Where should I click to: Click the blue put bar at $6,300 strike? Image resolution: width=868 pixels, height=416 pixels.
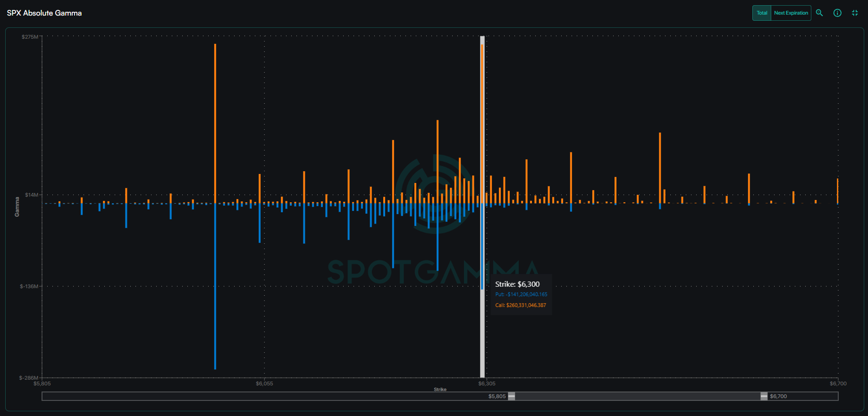[482, 245]
